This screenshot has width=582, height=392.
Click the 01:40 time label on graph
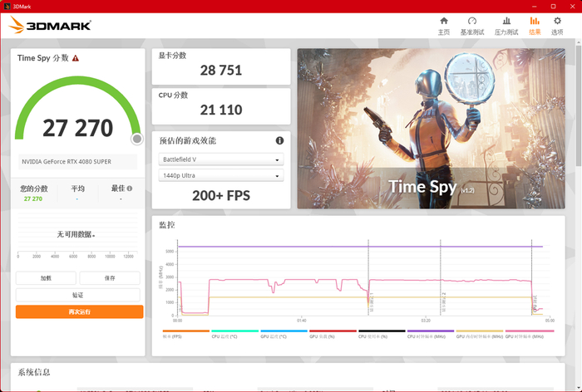coord(301,321)
